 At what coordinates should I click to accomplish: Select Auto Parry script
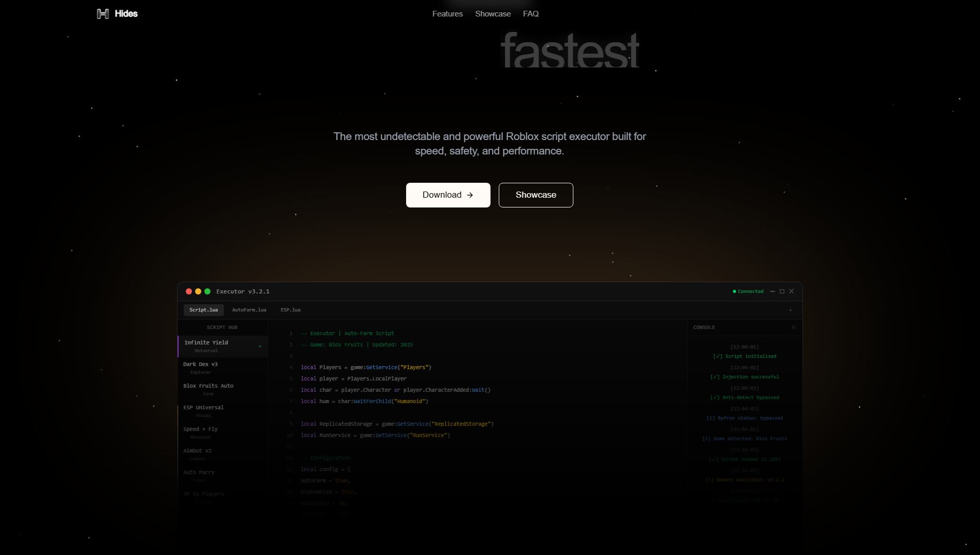coord(222,476)
